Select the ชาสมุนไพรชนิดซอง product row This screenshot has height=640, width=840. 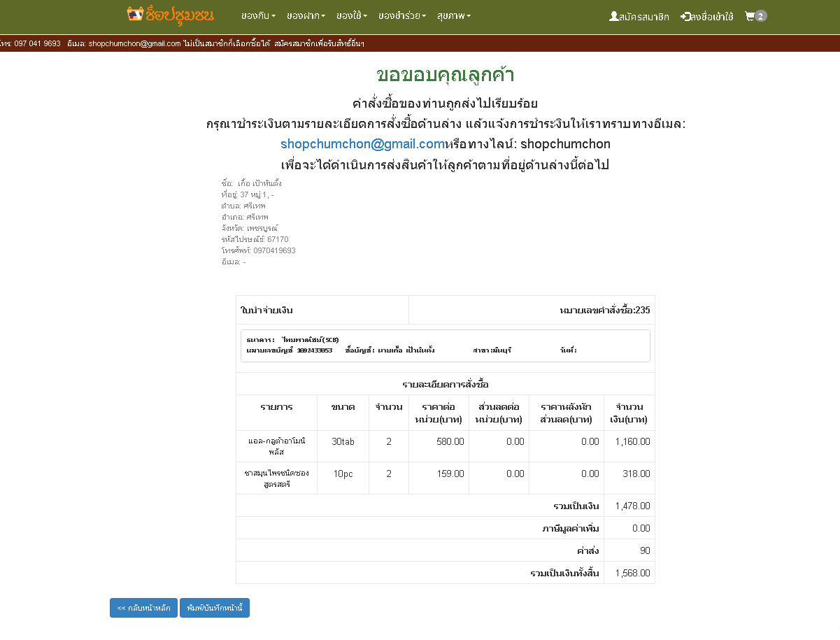tap(277, 478)
